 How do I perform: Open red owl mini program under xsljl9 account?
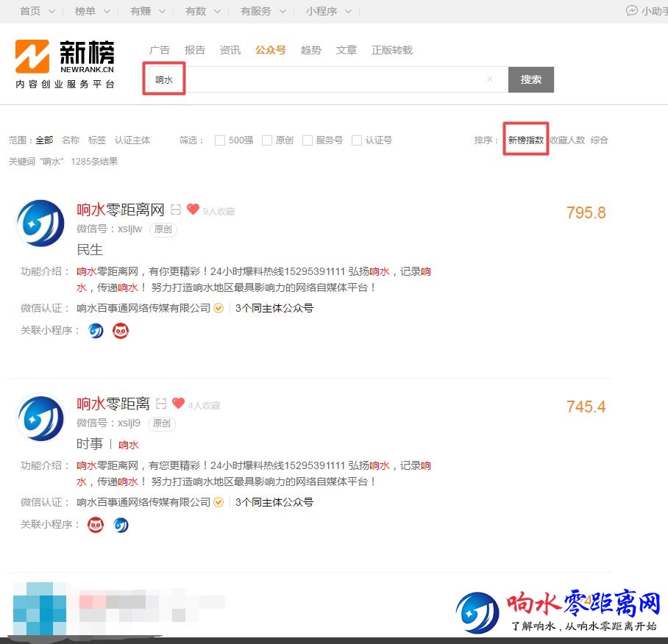[96, 525]
